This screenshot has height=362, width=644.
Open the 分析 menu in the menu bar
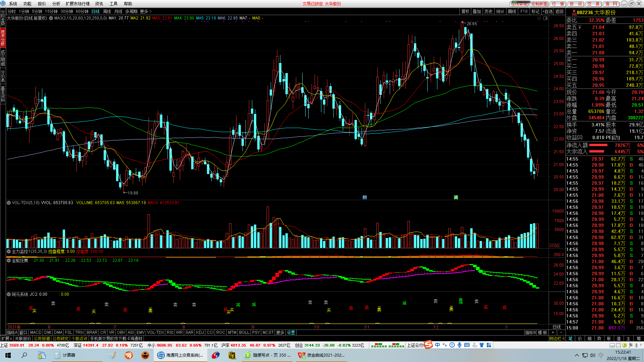pyautogui.click(x=56, y=4)
